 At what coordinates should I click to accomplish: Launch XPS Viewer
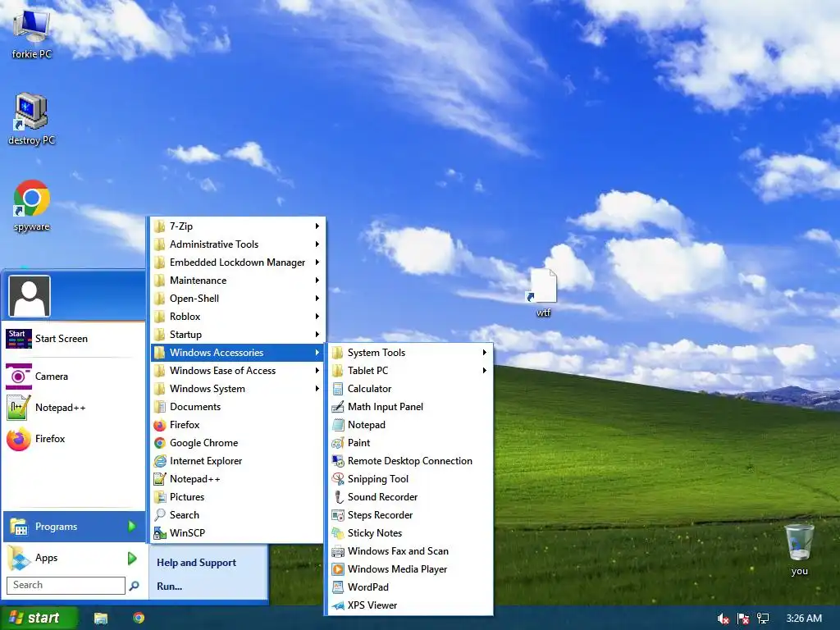click(x=410, y=605)
